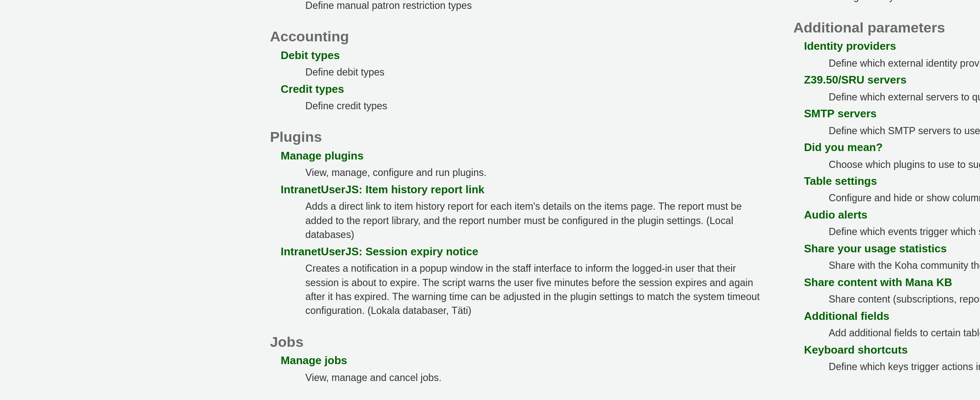Go to SMTP servers configuration

point(840,114)
